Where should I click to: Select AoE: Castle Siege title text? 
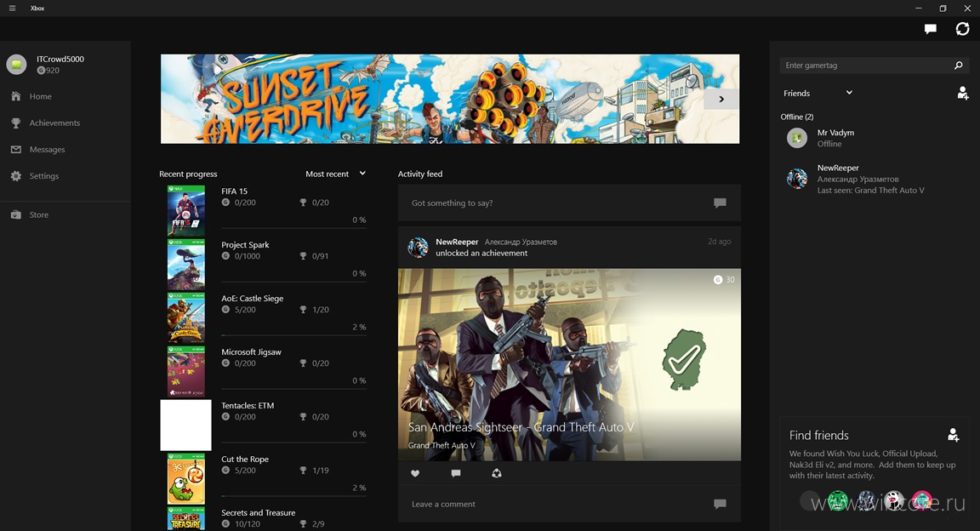[x=252, y=299]
